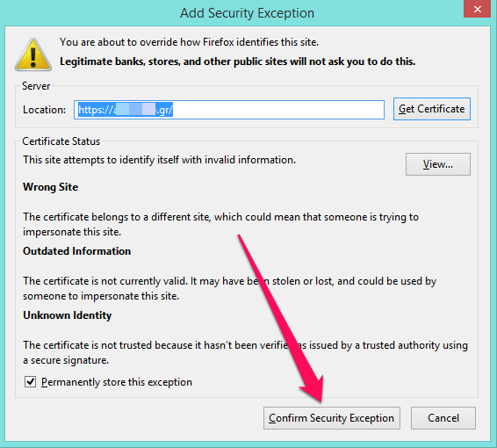
Task: Click the 'Location:' label
Action: [45, 110]
